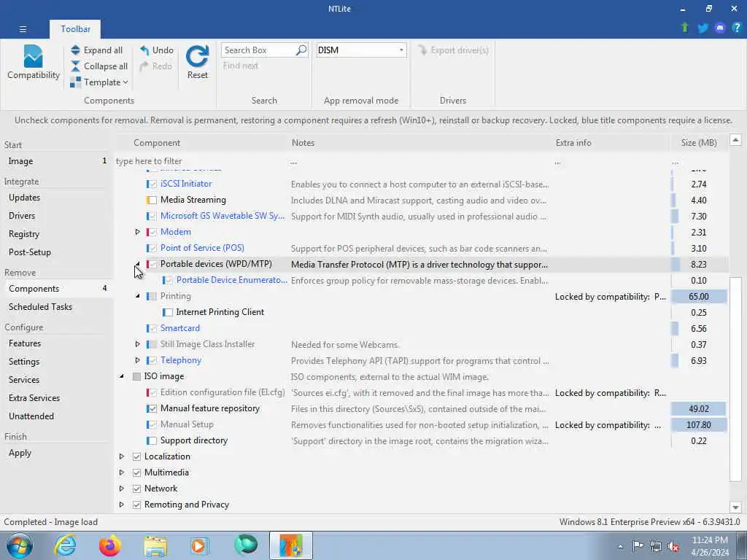Expand the Modem tree node
The image size is (747, 560).
click(x=137, y=232)
